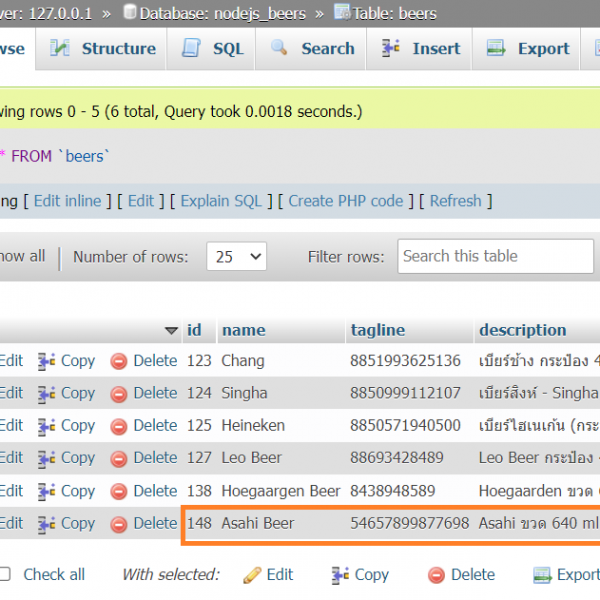Click the Copy icon in the Chang row
Screen dimensions: 600x600
pyautogui.click(x=47, y=361)
